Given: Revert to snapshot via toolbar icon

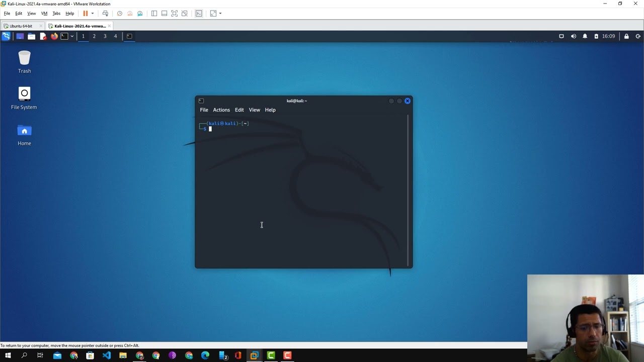Looking at the screenshot, I should [130, 14].
